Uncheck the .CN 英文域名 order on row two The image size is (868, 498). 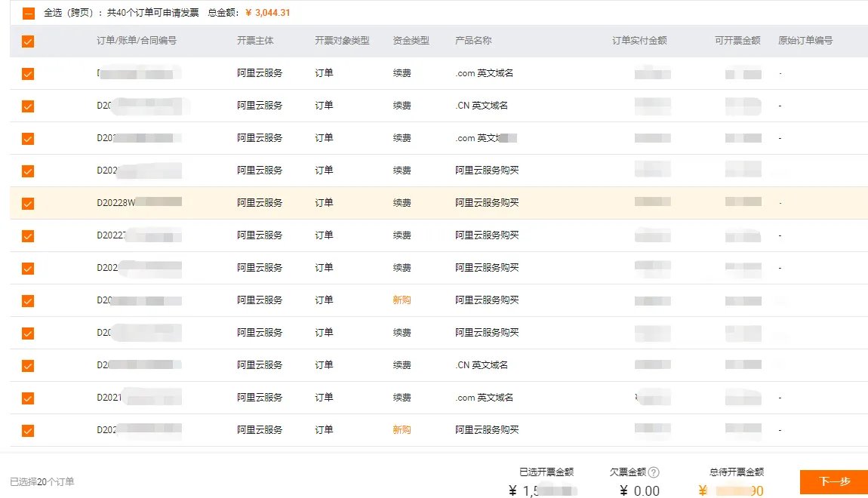click(28, 106)
